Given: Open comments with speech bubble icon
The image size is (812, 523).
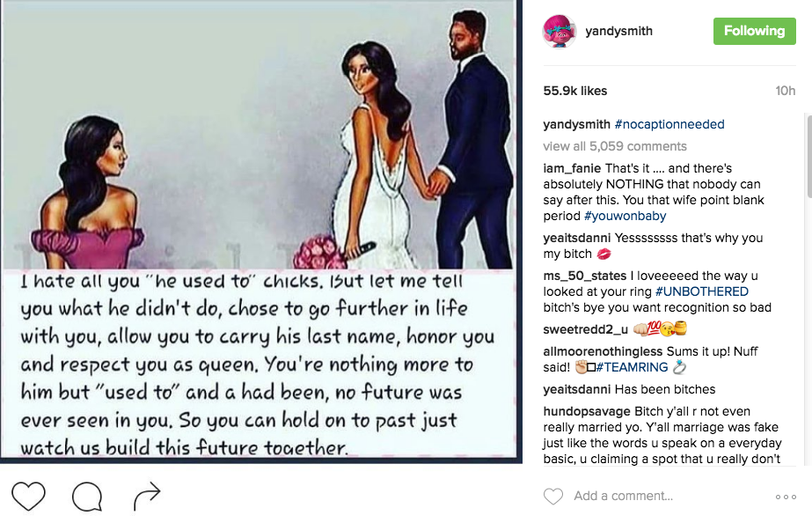Looking at the screenshot, I should click(87, 497).
